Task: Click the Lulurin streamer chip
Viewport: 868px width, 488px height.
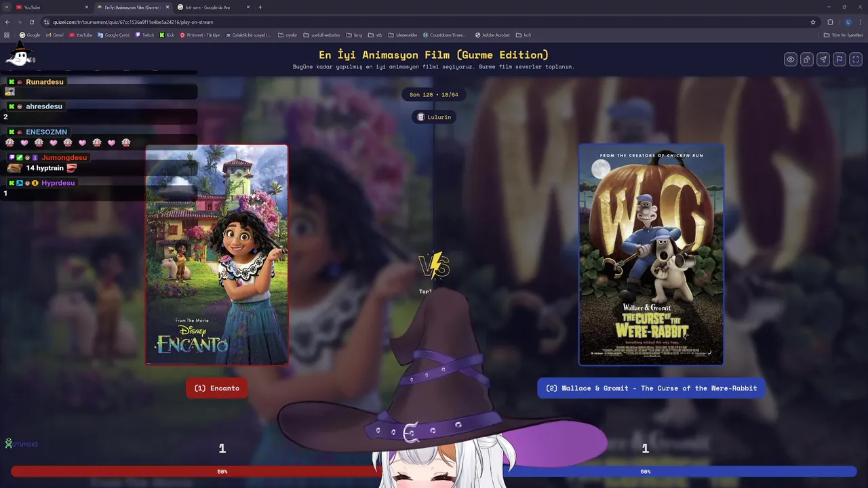Action: 434,117
